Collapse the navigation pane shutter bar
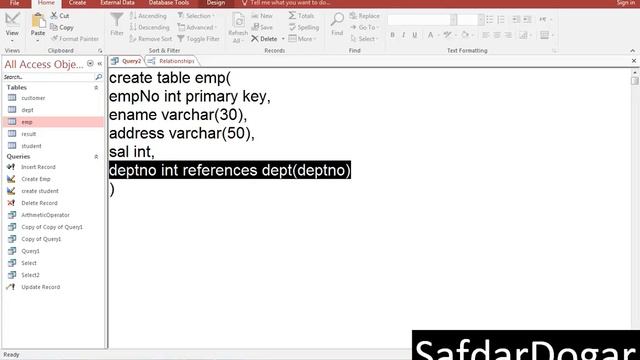This screenshot has height=360, width=640. tap(100, 64)
